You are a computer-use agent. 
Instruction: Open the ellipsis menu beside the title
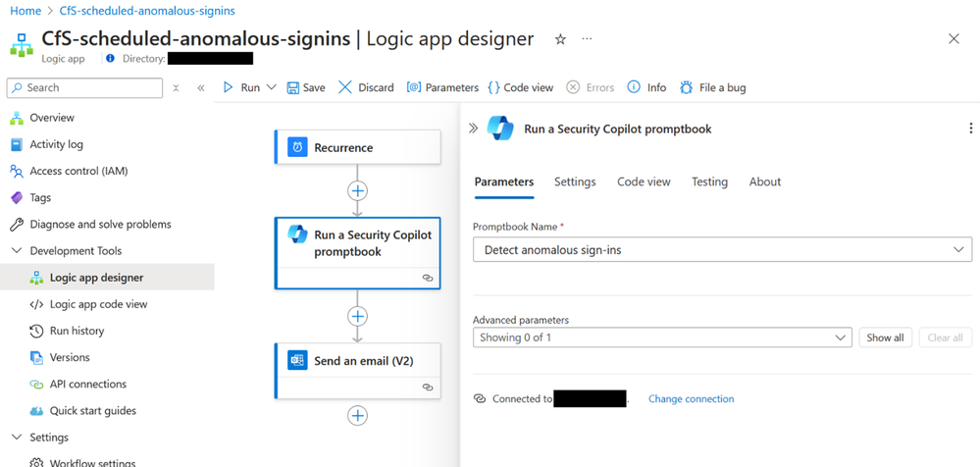click(x=587, y=39)
